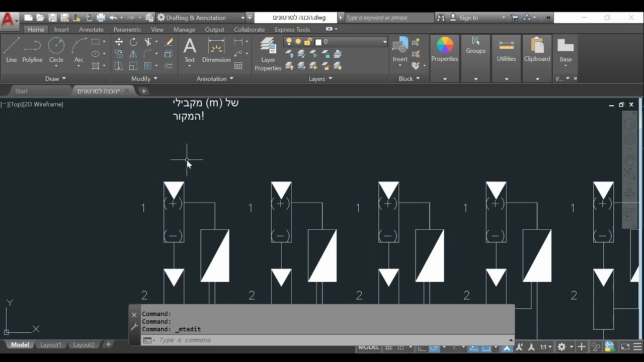
Task: Click the MODEL space button in status bar
Action: coord(368,347)
